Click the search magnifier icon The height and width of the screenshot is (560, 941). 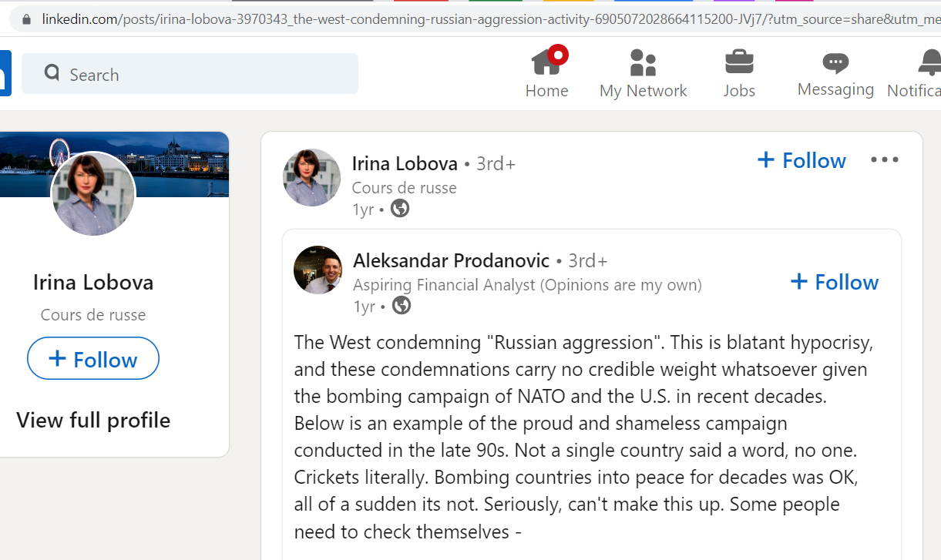52,73
